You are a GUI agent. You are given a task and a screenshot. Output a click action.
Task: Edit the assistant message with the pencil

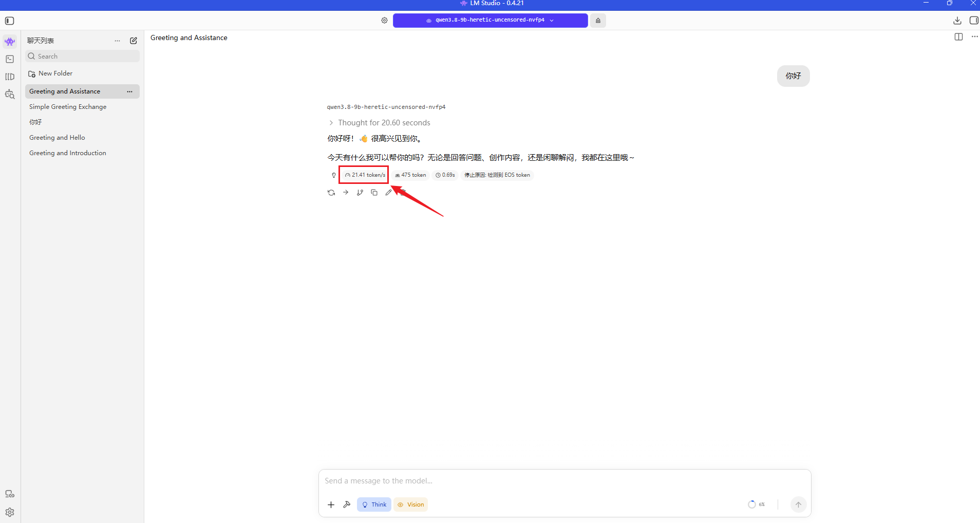tap(388, 193)
